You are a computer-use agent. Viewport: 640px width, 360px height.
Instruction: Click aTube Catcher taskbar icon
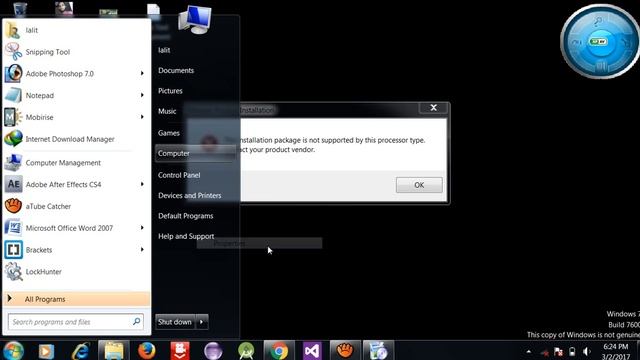(x=345, y=351)
